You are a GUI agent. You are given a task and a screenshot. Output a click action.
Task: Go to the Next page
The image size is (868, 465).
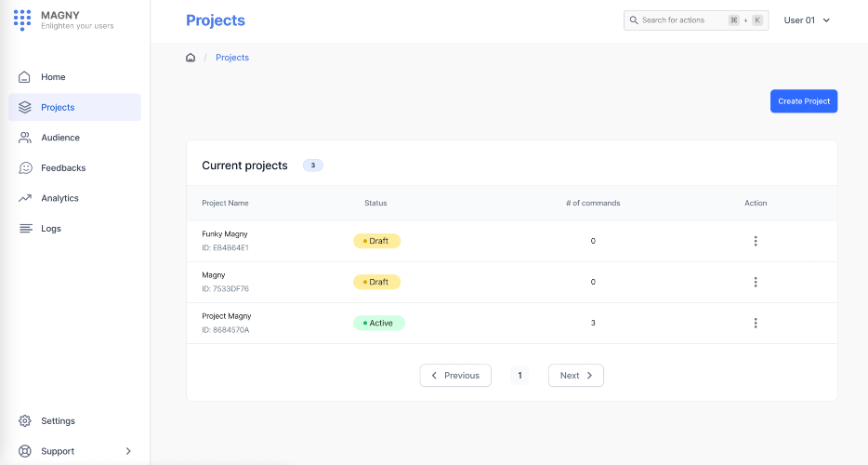coord(576,376)
